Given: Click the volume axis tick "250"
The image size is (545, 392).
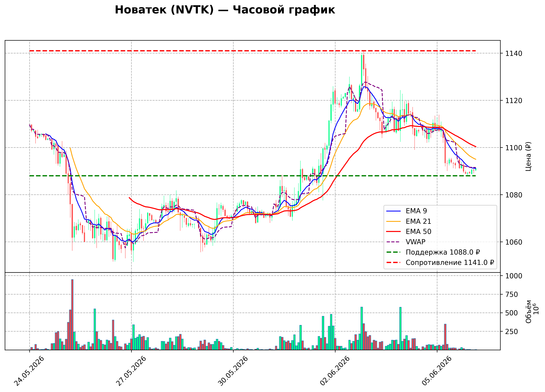Looking at the screenshot, I should click(512, 331).
